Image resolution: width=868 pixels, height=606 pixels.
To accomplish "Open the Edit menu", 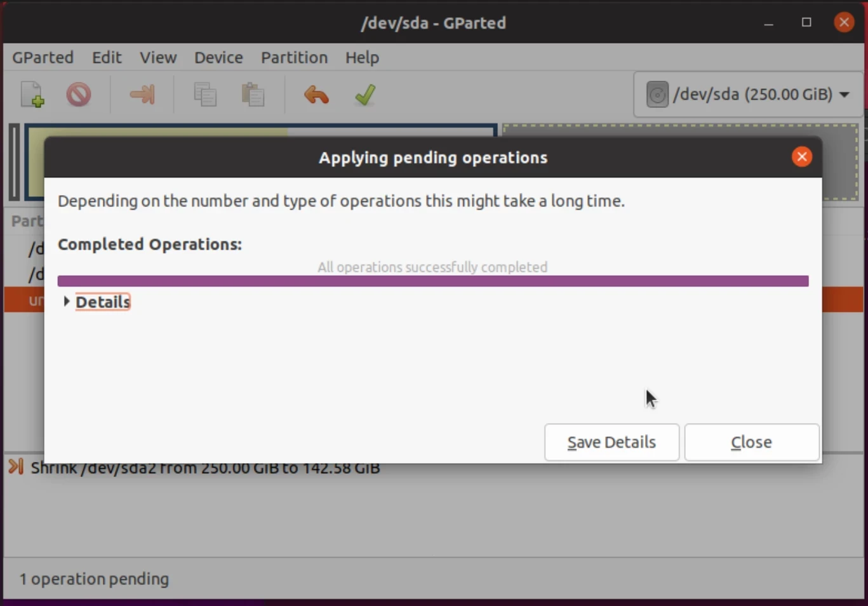I will pyautogui.click(x=107, y=57).
